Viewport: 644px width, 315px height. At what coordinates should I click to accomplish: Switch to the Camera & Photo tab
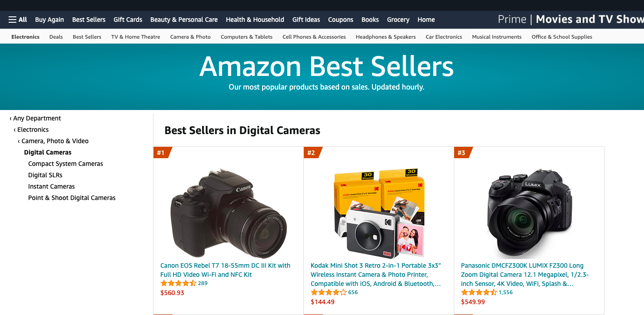190,37
